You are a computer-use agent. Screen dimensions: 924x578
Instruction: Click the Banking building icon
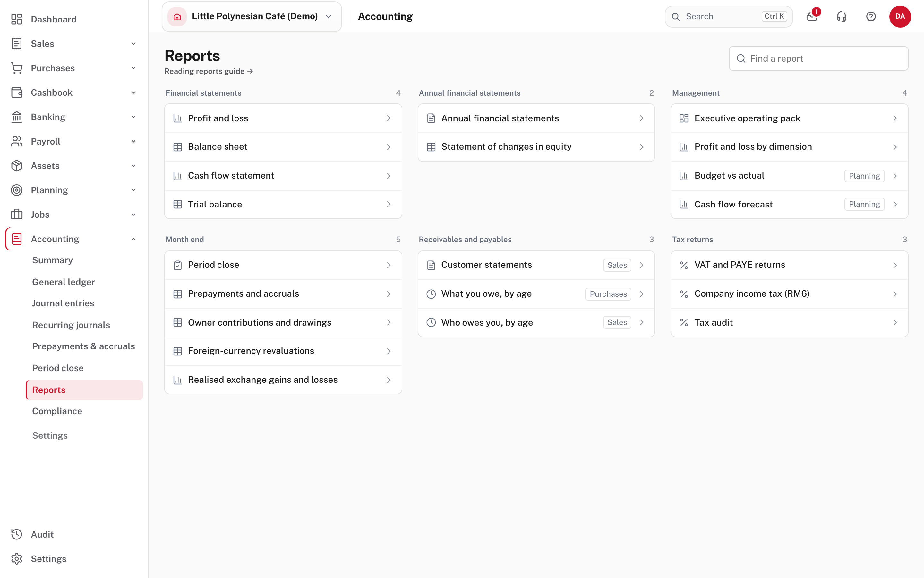(x=16, y=117)
